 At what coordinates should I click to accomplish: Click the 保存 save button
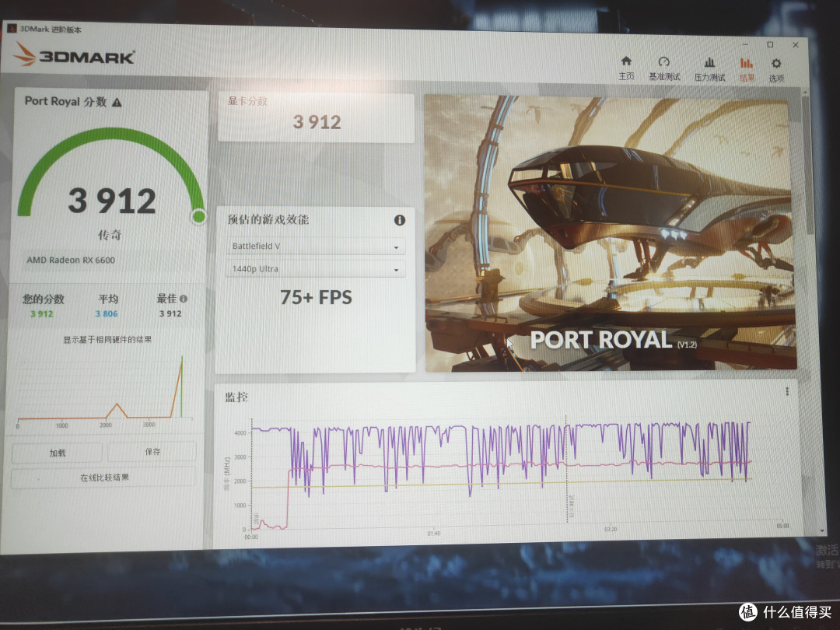(x=152, y=452)
